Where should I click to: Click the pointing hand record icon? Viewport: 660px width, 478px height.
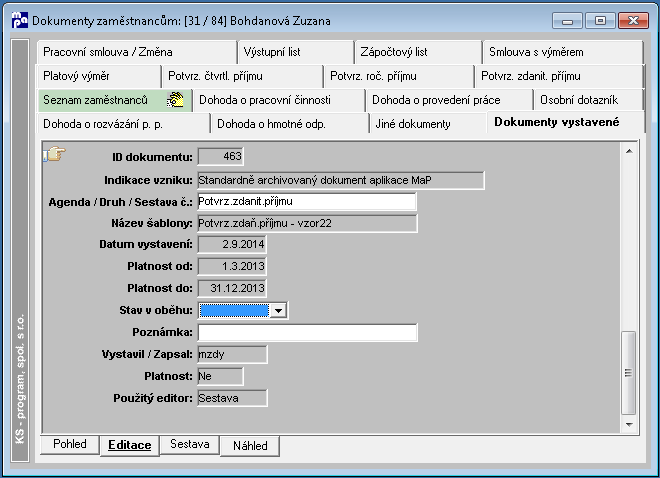point(55,154)
